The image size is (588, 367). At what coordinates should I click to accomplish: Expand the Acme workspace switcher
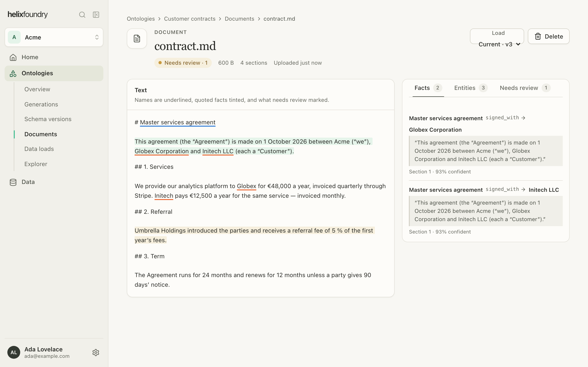54,37
